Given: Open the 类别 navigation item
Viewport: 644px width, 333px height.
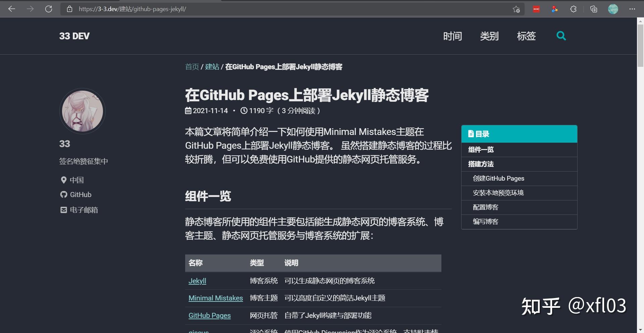Looking at the screenshot, I should coord(489,36).
